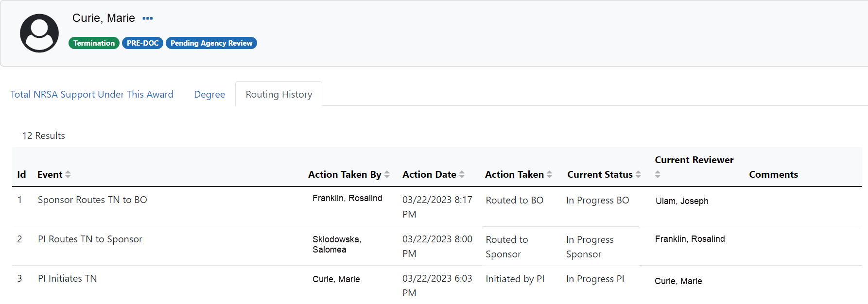The height and width of the screenshot is (304, 868).
Task: Click the In Progress PI status
Action: pyautogui.click(x=595, y=279)
